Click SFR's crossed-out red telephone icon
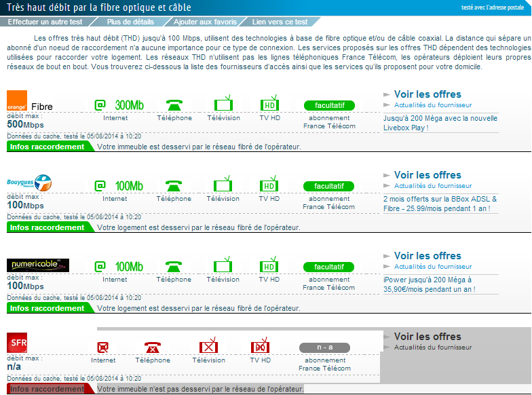532x395 pixels. 153,347
